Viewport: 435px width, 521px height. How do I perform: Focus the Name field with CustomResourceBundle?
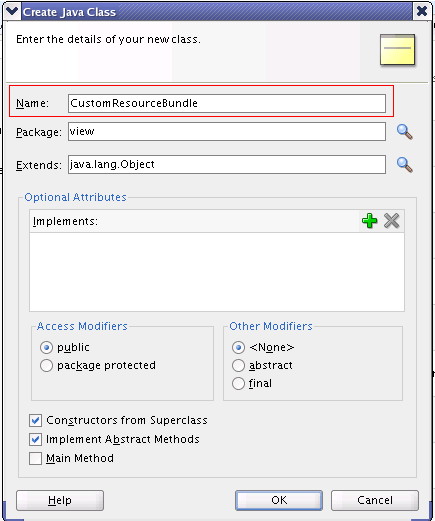[227, 103]
